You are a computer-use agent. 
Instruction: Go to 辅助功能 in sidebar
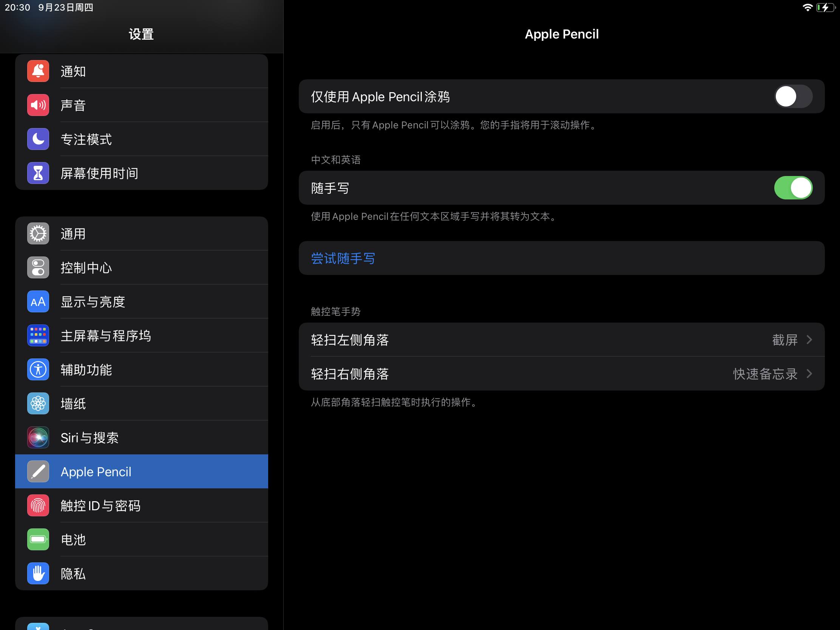(x=86, y=370)
